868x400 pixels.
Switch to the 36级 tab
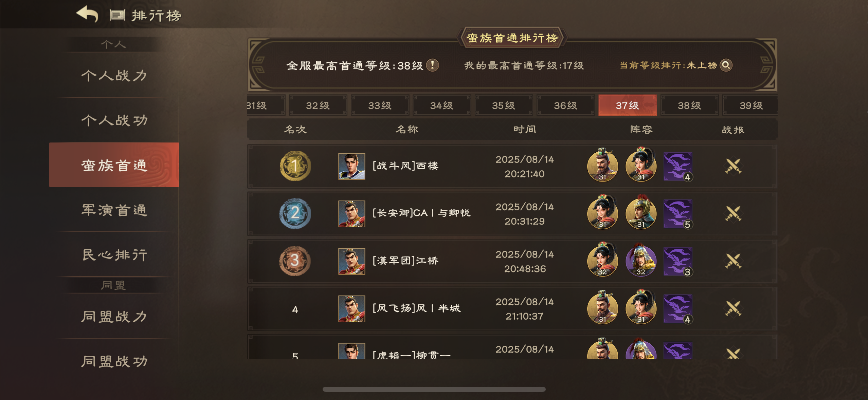click(565, 106)
